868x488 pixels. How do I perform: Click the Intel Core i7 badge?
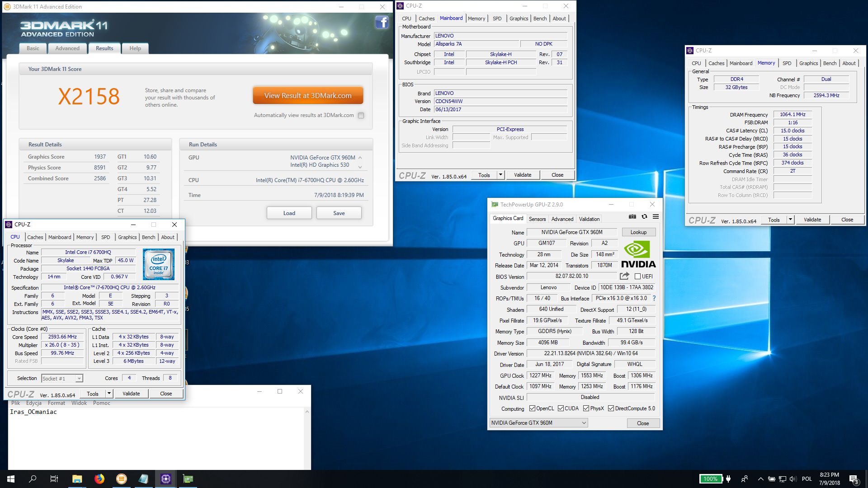point(158,264)
